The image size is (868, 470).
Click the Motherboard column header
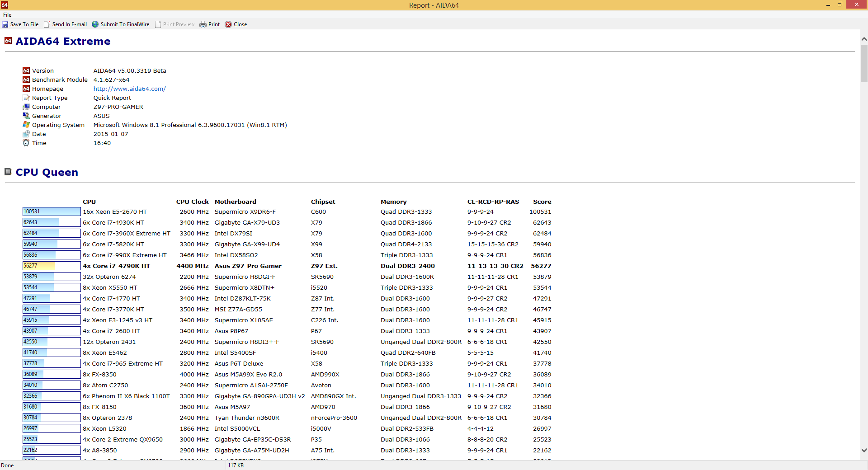pyautogui.click(x=235, y=202)
